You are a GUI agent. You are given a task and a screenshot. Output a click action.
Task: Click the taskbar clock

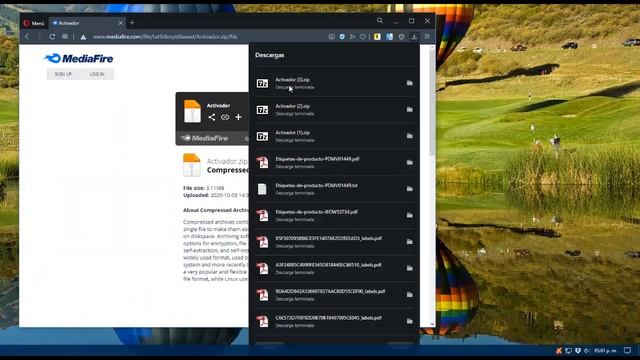(605, 351)
